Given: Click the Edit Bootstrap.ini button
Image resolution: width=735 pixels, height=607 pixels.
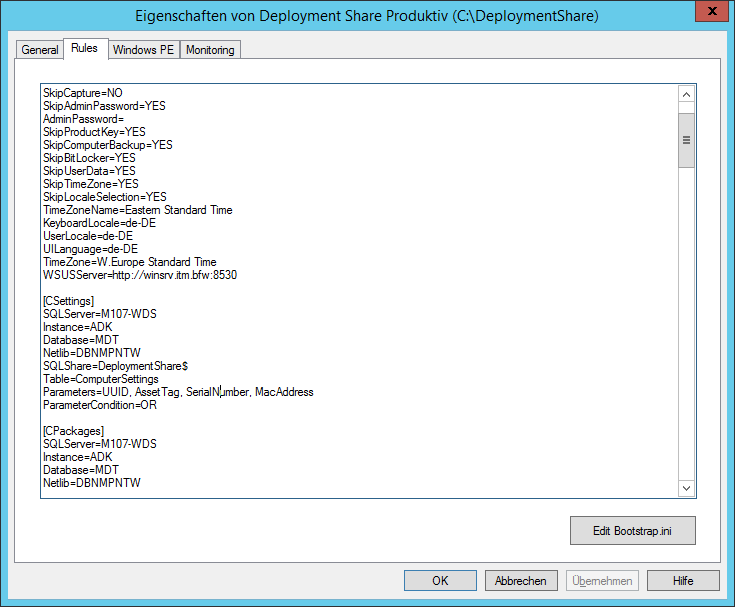Looking at the screenshot, I should 632,531.
